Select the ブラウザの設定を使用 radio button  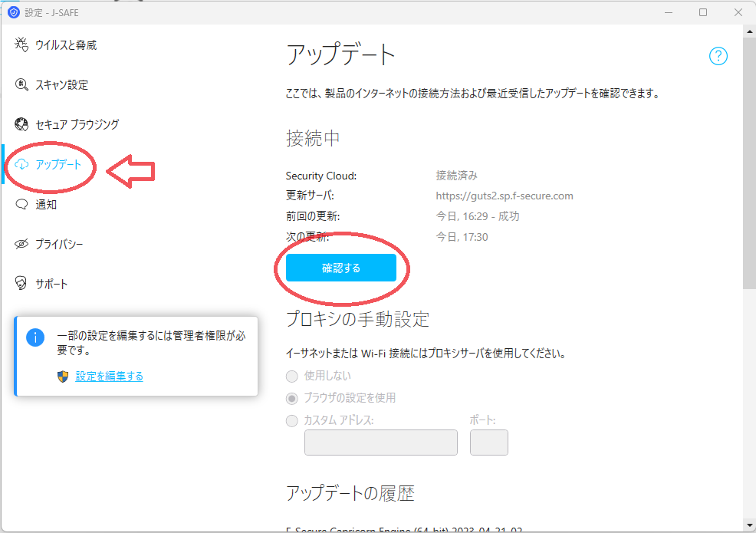coord(291,399)
